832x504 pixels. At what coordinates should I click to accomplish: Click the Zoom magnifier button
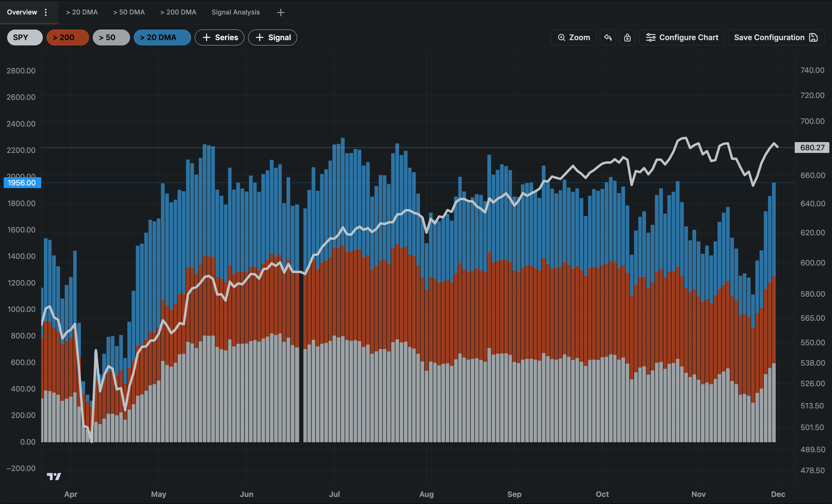[573, 38]
